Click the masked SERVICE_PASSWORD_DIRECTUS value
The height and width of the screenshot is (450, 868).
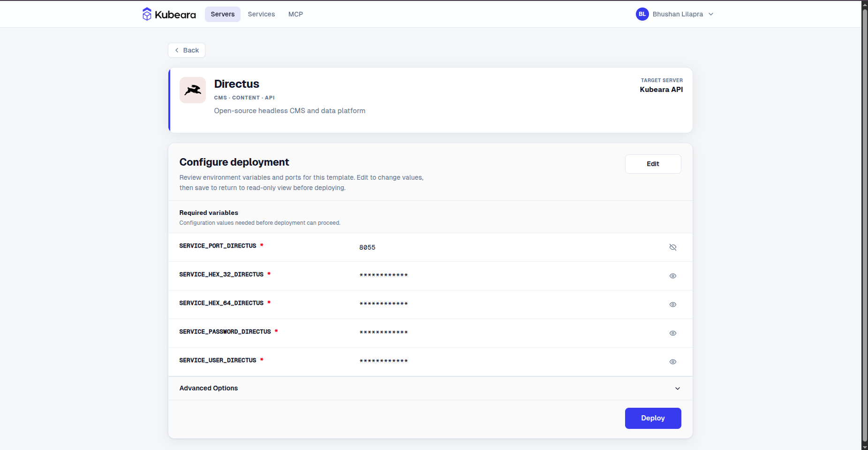pos(384,333)
